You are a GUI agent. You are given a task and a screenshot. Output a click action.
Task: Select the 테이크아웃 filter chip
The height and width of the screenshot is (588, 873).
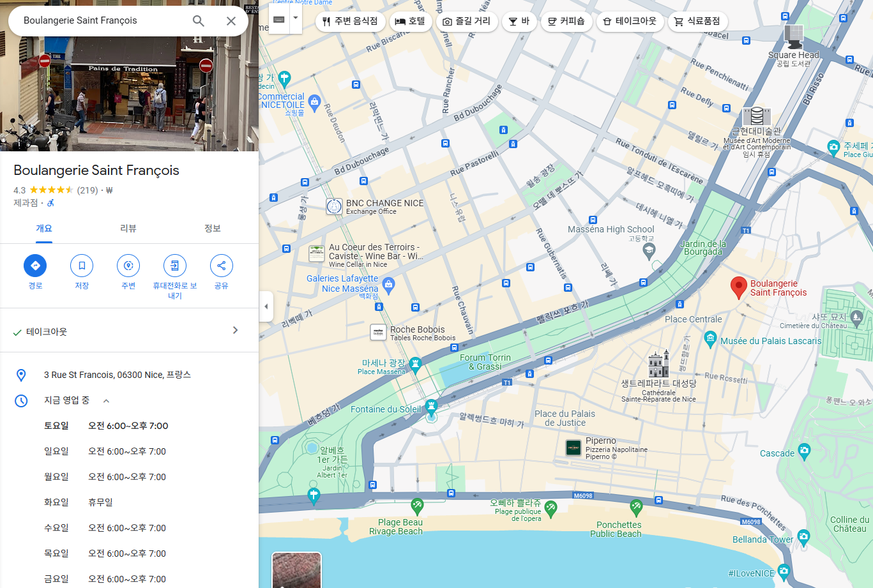630,21
